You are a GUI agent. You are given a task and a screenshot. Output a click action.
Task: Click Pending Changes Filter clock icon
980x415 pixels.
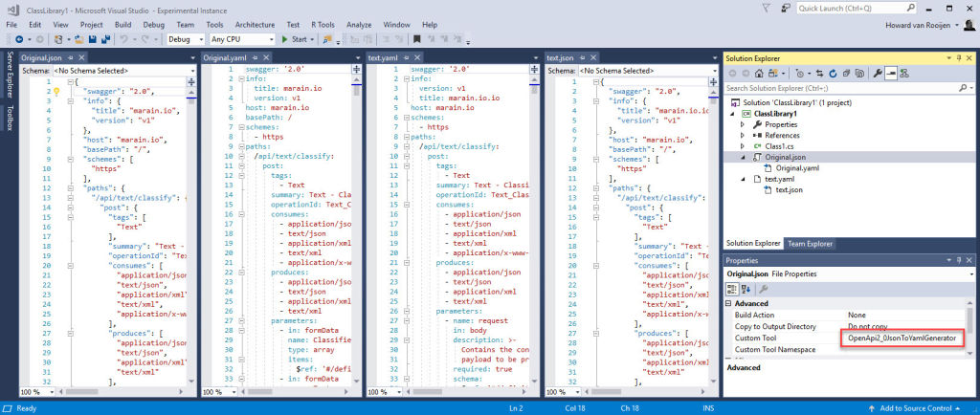[x=800, y=74]
